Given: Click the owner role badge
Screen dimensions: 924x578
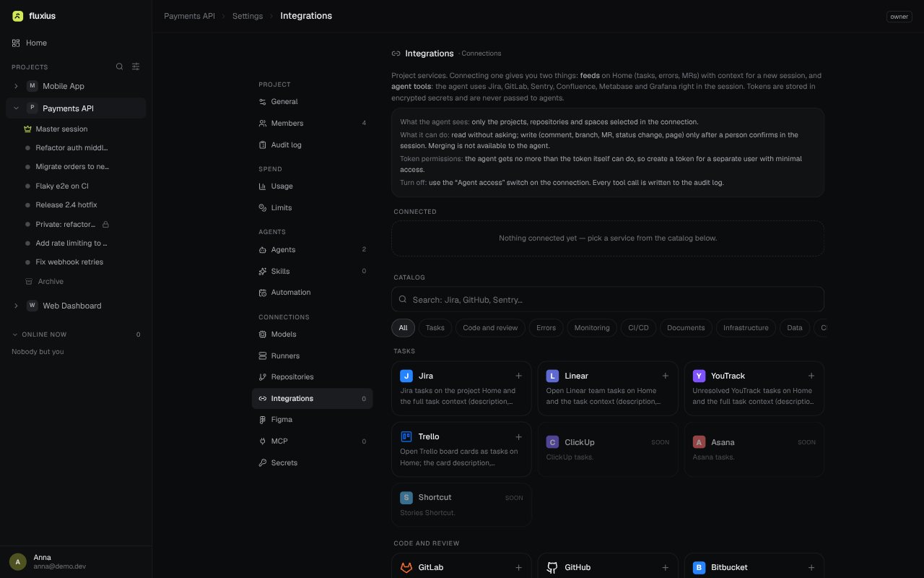Looking at the screenshot, I should click(x=899, y=17).
